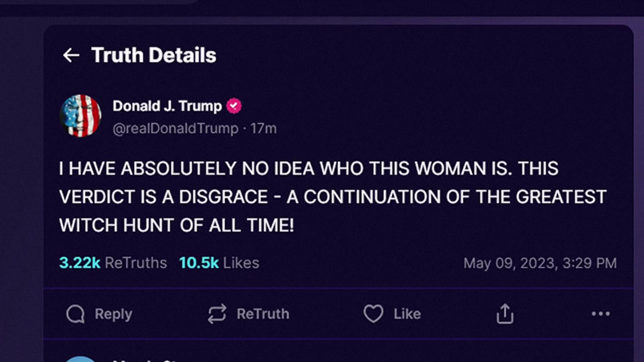Click the Truth Details heading

(154, 55)
